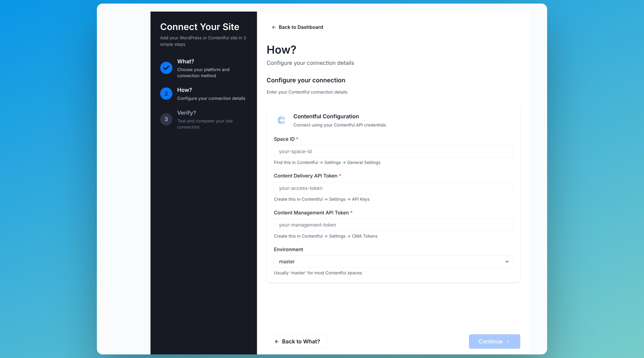Click the right arrow inside the Continue button
644x358 pixels.
click(x=508, y=341)
